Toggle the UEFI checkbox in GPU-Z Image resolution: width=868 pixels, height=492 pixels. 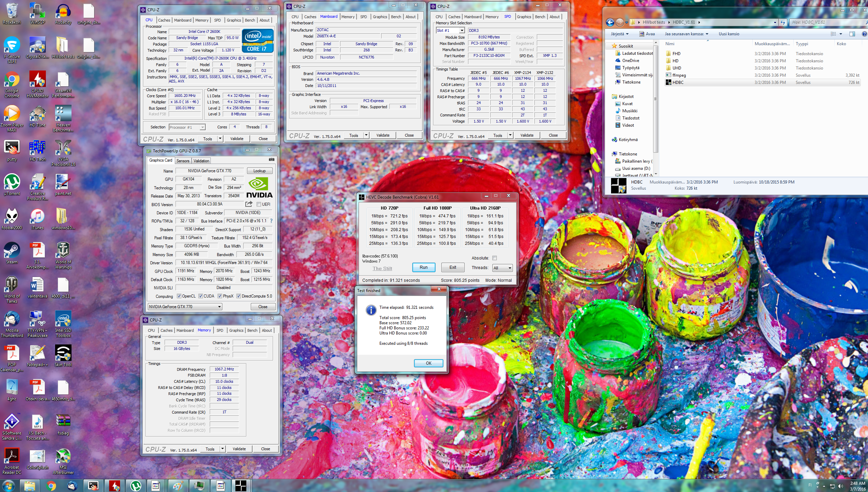pos(259,204)
